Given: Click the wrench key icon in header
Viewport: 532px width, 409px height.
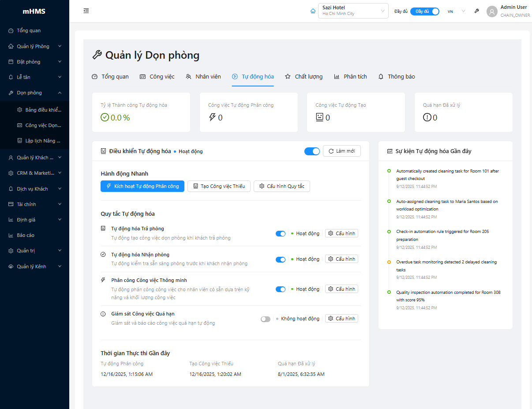Looking at the screenshot, I should [x=476, y=11].
